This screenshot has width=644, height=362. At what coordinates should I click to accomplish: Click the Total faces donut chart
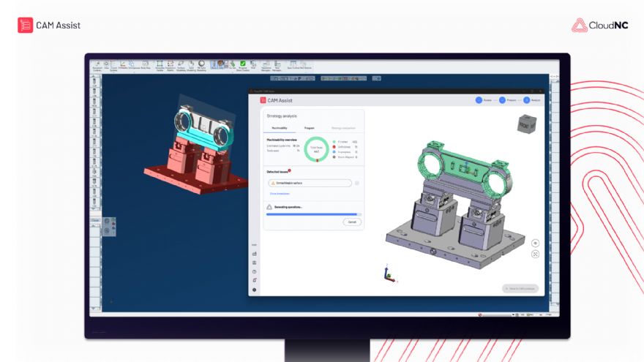click(x=317, y=149)
